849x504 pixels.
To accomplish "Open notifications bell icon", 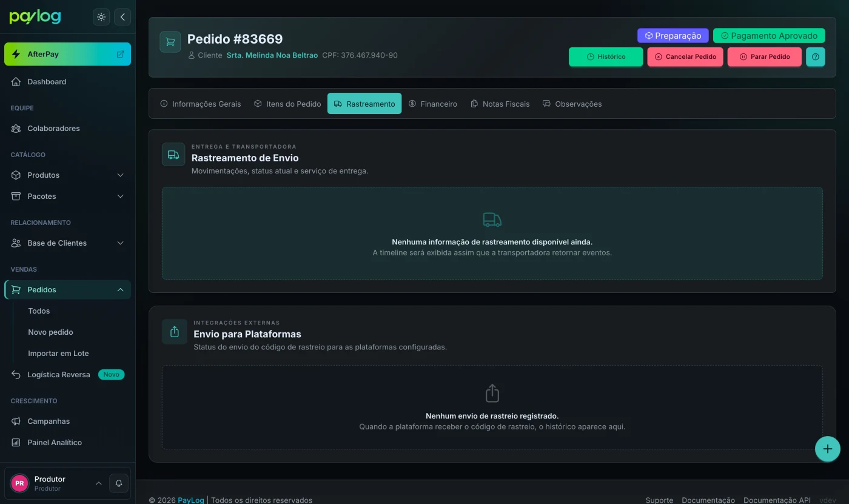I will pyautogui.click(x=119, y=483).
